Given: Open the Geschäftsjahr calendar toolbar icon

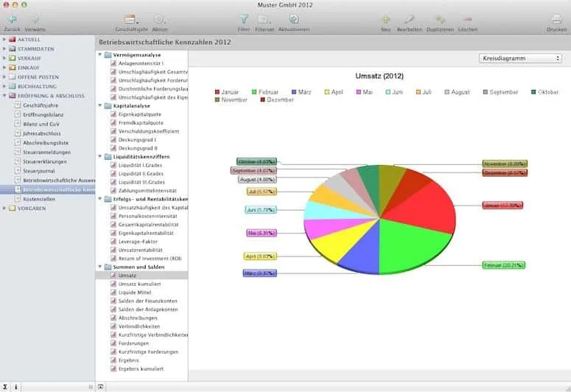Looking at the screenshot, I should (130, 19).
